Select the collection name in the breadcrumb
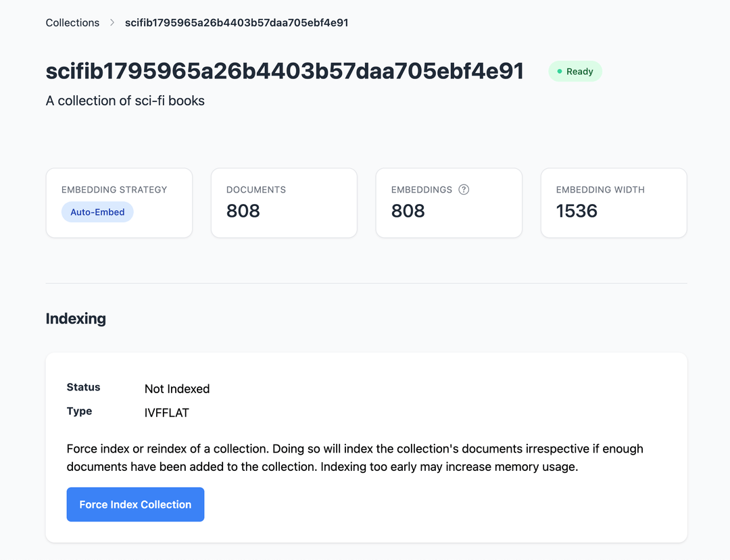 pyautogui.click(x=237, y=23)
